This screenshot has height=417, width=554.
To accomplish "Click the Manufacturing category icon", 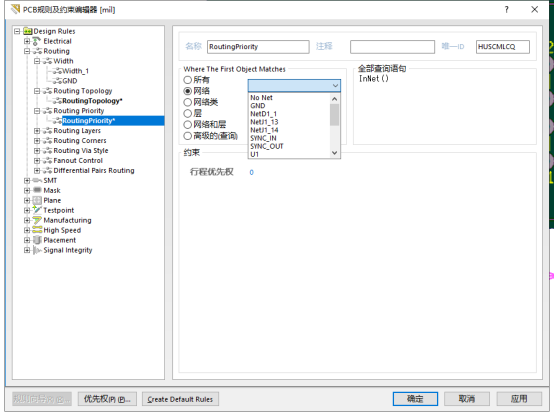I will (37, 220).
